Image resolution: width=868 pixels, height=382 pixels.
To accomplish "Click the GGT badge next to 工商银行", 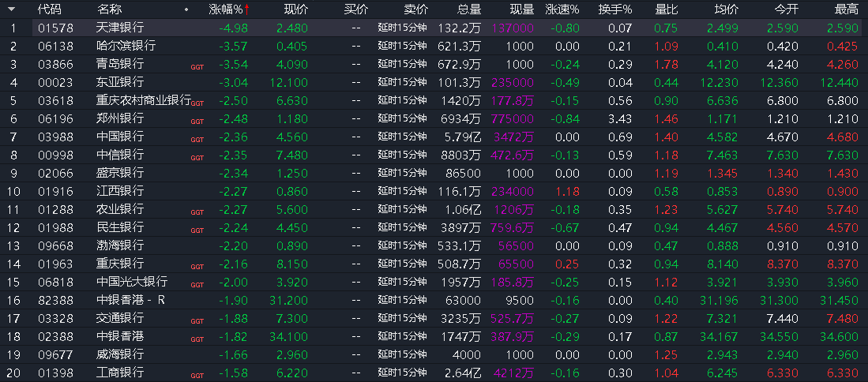I will pyautogui.click(x=197, y=376).
